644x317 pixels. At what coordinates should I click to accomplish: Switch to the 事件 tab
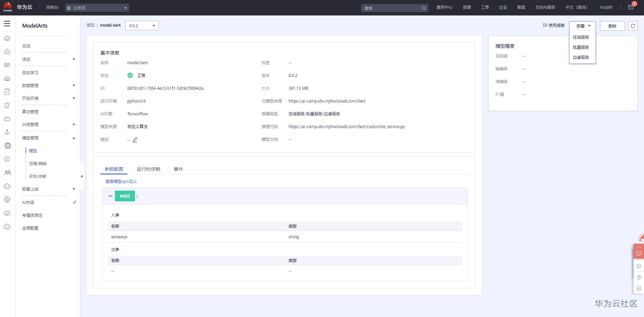[178, 169]
